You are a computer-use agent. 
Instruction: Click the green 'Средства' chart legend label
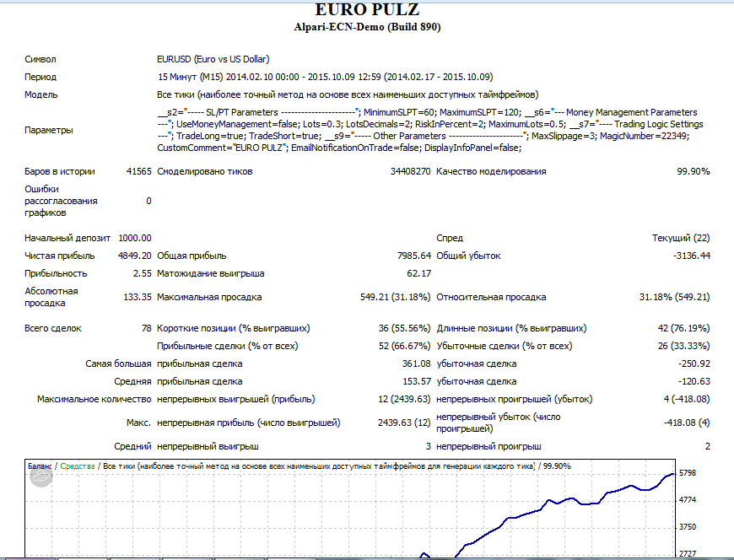[78, 466]
